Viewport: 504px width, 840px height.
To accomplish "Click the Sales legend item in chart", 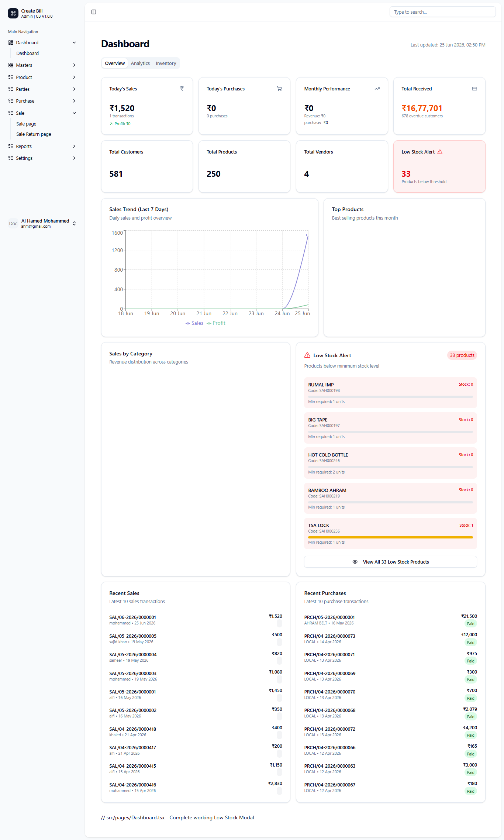I will [x=194, y=323].
